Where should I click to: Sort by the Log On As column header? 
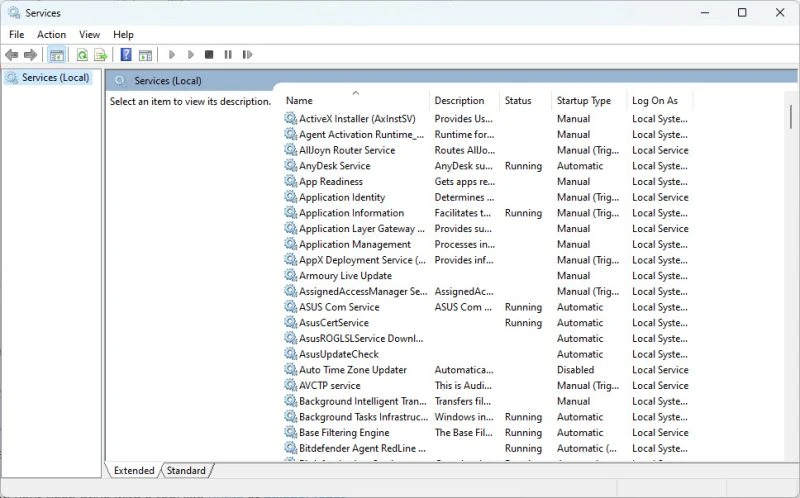[660, 101]
